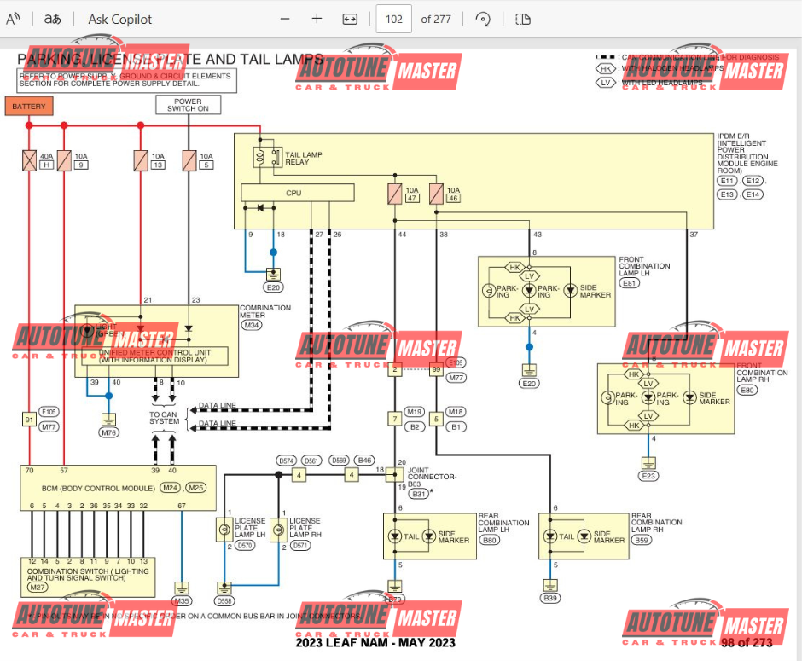Activate the Read aloud tool

pos(12,18)
